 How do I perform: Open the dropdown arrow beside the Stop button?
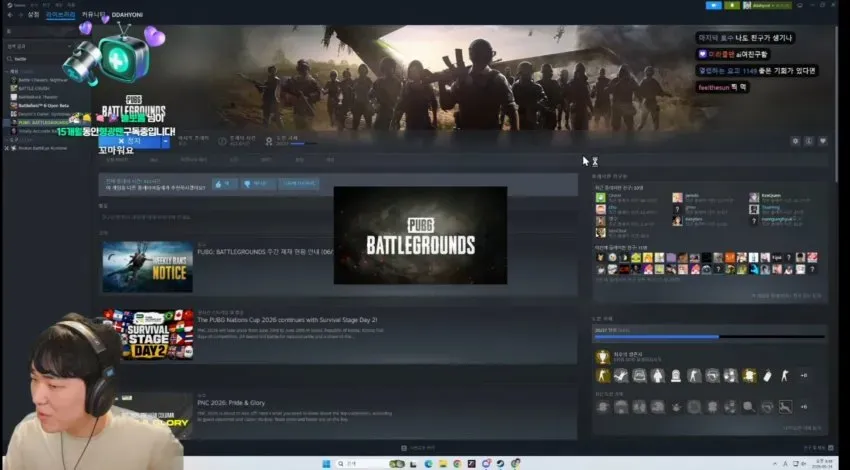(x=166, y=141)
